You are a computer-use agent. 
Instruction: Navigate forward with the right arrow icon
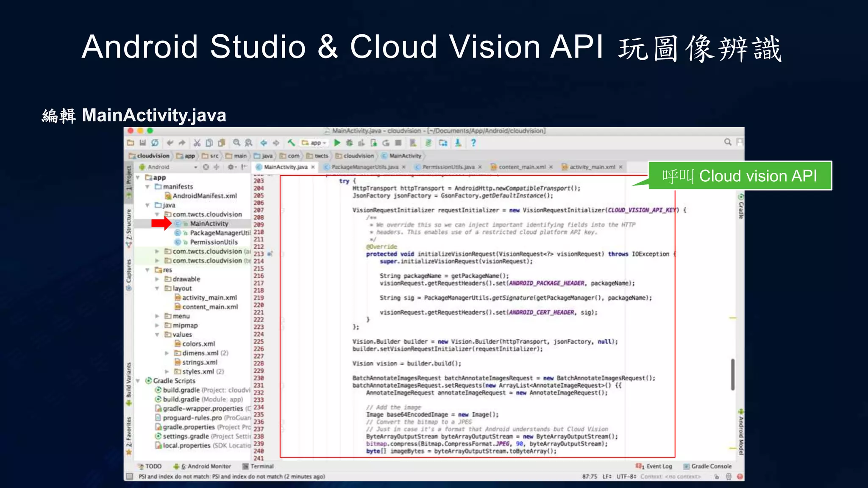pos(276,143)
